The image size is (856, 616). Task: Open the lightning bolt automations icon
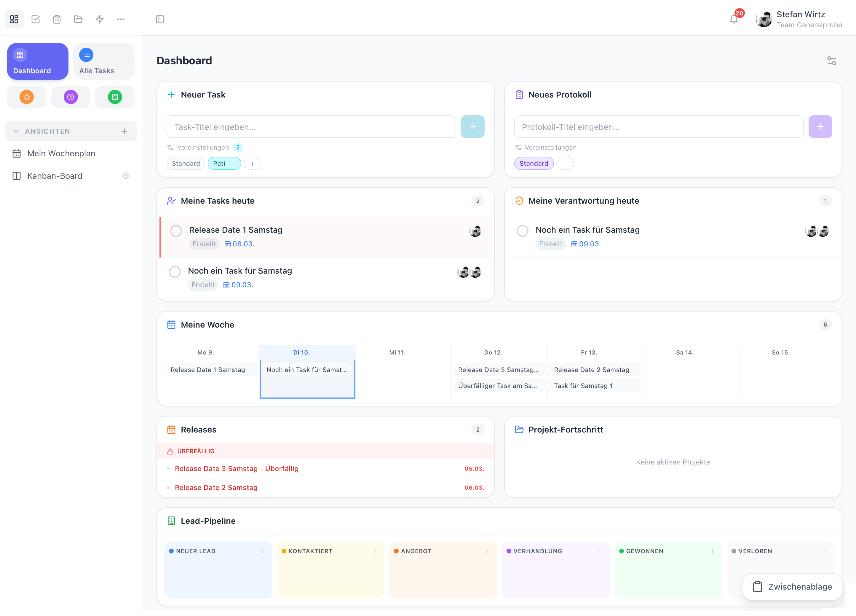[x=99, y=19]
